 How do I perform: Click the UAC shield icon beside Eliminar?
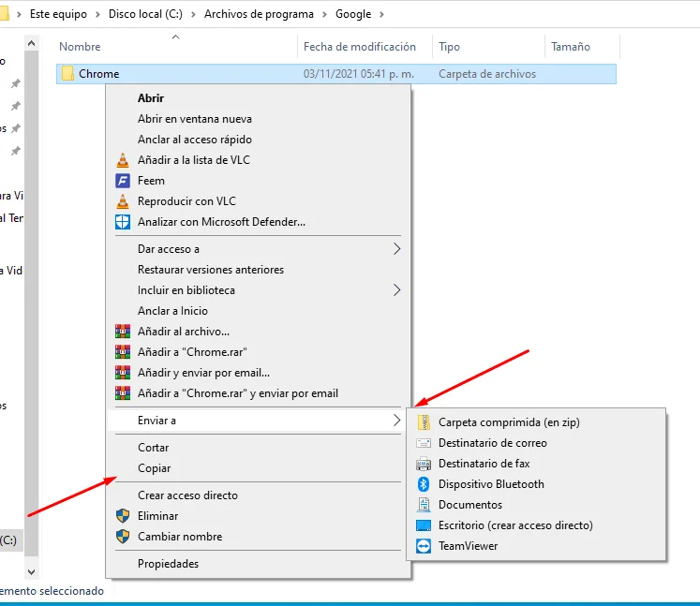123,516
